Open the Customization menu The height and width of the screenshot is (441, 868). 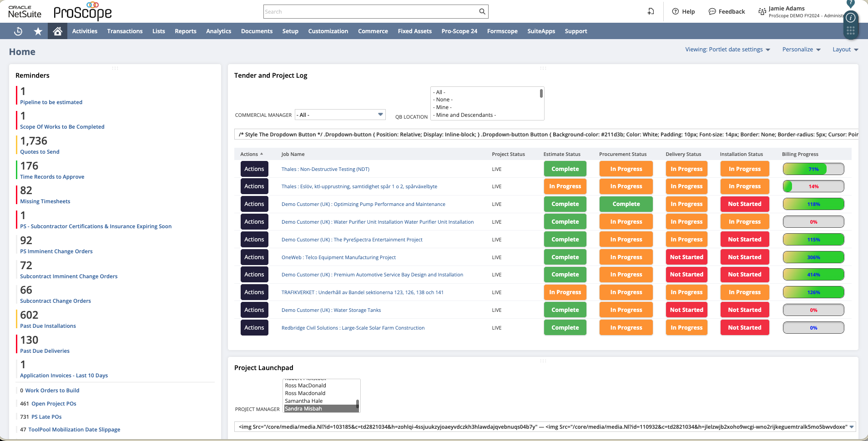click(x=328, y=31)
